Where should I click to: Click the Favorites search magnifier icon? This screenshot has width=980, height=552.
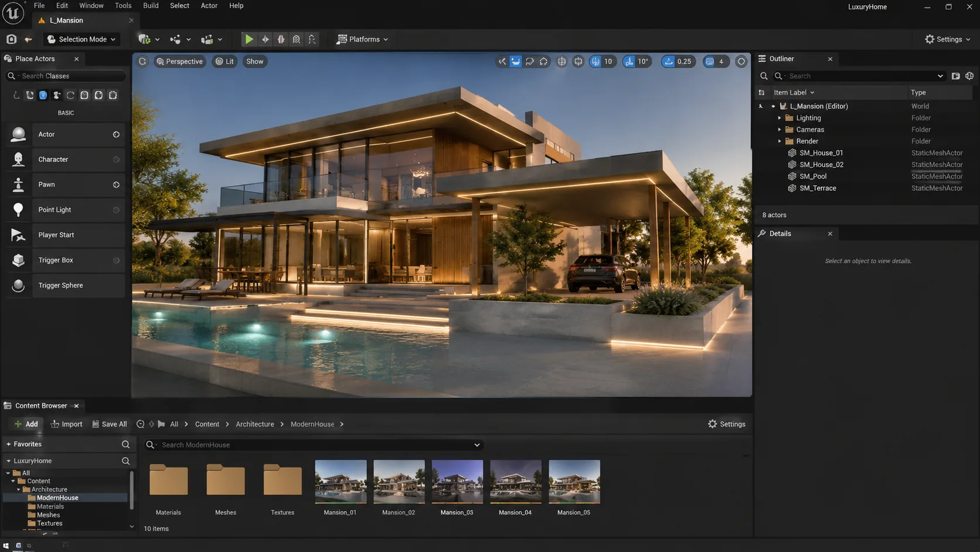(x=125, y=445)
